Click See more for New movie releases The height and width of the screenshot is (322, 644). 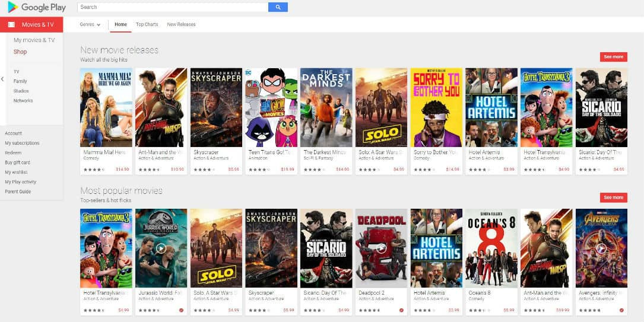coord(613,57)
